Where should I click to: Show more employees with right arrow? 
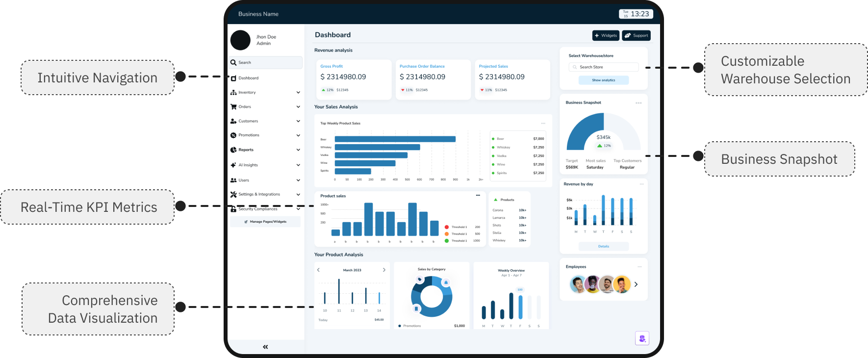click(636, 284)
